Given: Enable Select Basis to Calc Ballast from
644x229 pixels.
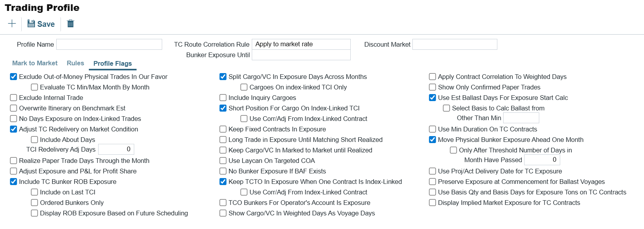Looking at the screenshot, I should tap(447, 108).
